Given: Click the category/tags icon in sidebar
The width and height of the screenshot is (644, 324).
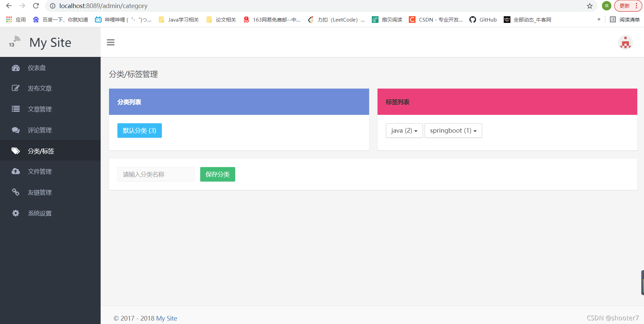Looking at the screenshot, I should pos(16,151).
